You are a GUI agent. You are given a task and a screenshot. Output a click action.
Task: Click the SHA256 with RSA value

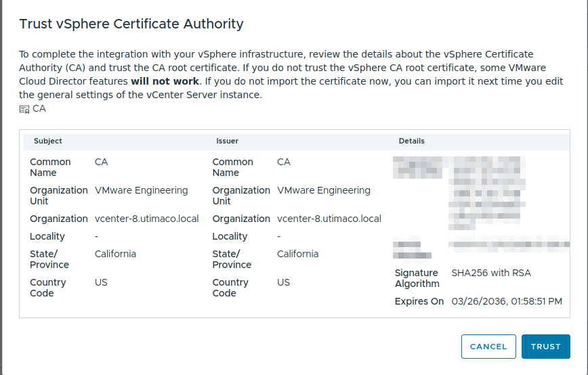(491, 273)
